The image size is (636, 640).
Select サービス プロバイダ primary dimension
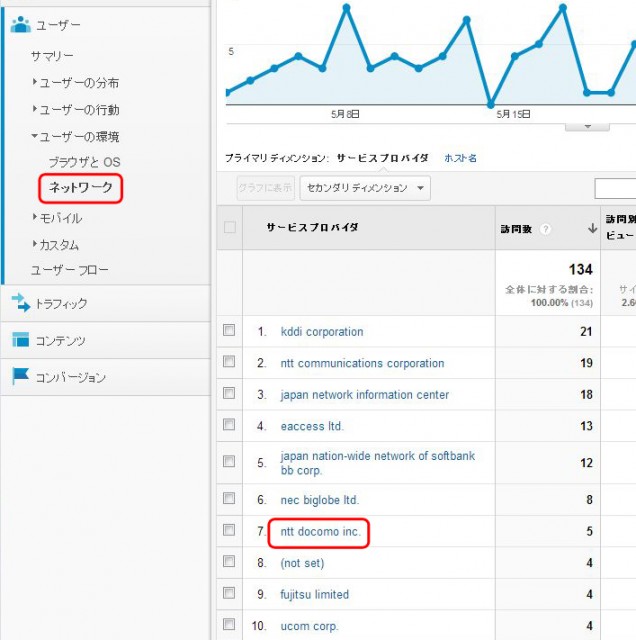(x=382, y=158)
